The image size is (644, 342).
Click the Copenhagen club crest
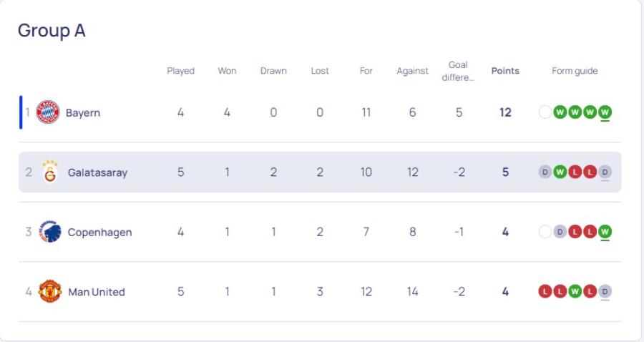[x=49, y=232]
